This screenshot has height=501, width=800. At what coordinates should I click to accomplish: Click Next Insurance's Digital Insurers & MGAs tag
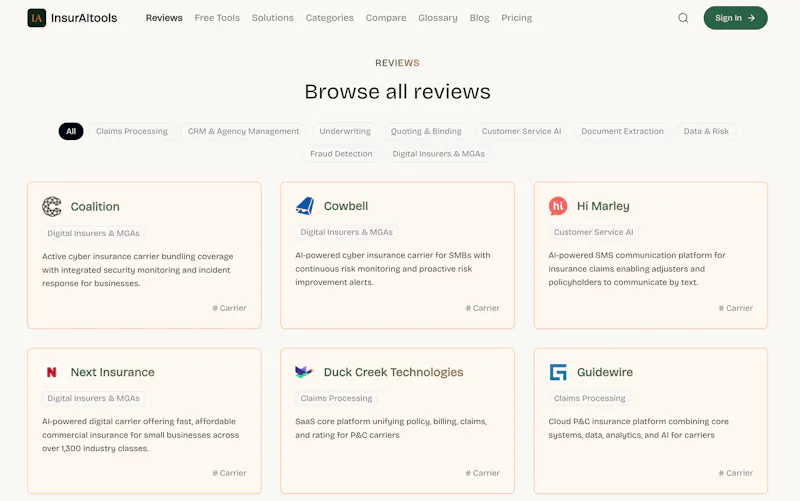(x=93, y=398)
